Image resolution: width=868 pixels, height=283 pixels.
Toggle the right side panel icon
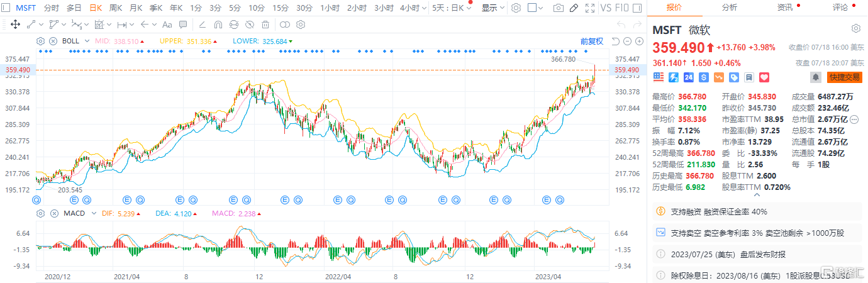638,8
